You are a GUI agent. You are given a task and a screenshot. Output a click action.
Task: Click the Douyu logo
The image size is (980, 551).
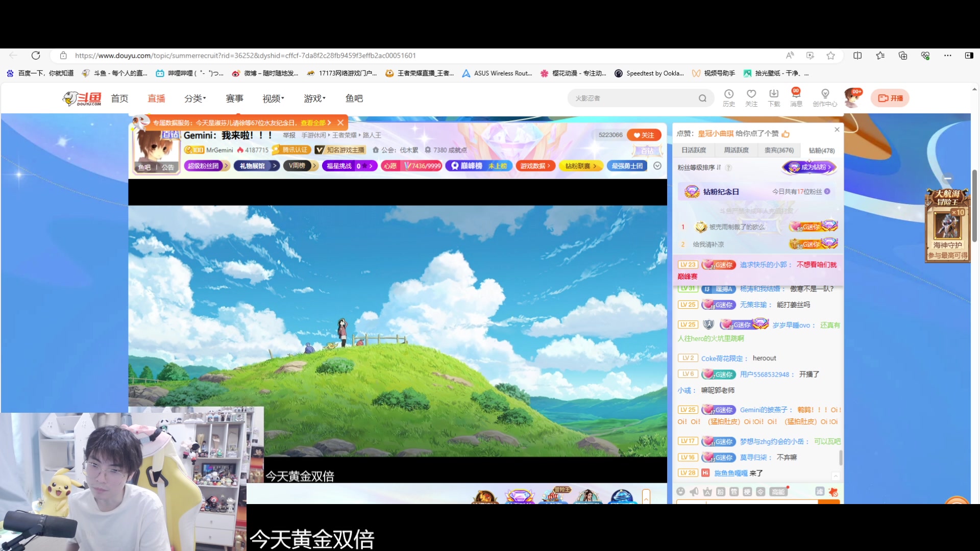pyautogui.click(x=82, y=98)
